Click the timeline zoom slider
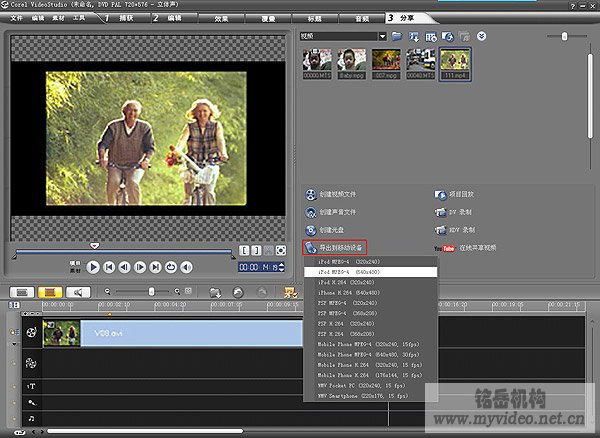Image resolution: width=600 pixels, height=438 pixels. 151,292
